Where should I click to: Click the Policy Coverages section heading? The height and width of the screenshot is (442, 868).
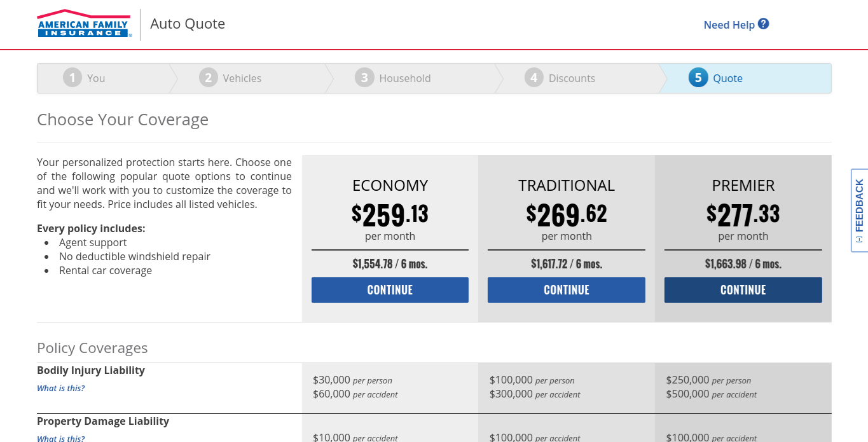click(92, 348)
